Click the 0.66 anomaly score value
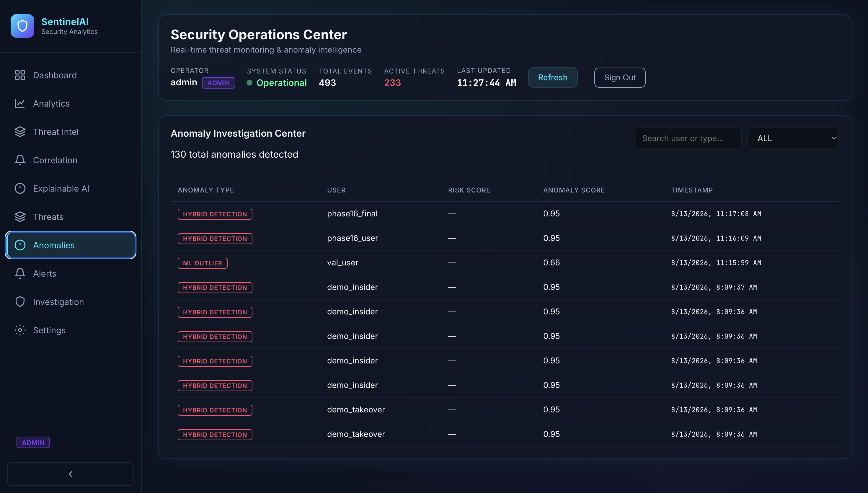The width and height of the screenshot is (868, 493). [x=552, y=262]
